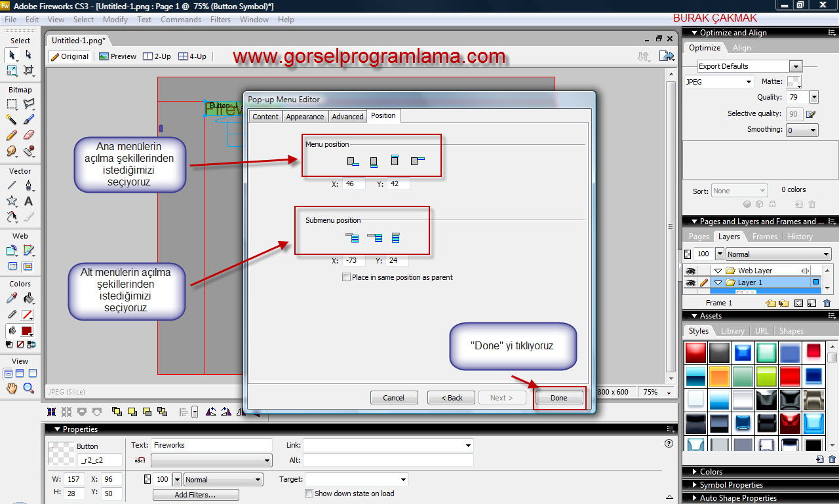839x504 pixels.
Task: Select the Crop tool
Action: (x=28, y=70)
